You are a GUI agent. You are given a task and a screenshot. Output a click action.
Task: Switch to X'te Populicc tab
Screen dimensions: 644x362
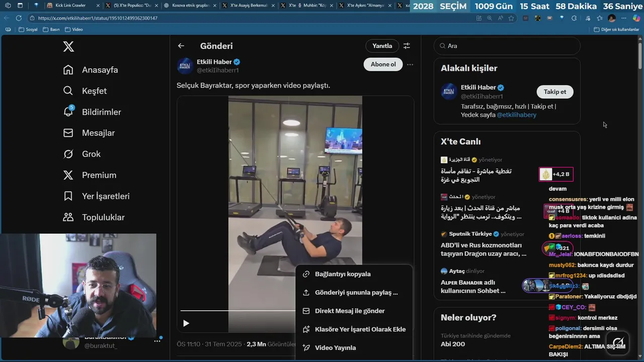132,6
